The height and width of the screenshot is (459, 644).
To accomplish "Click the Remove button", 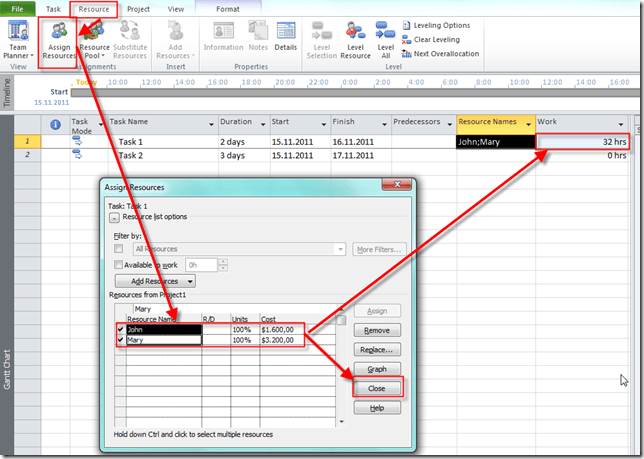I will coord(376,330).
